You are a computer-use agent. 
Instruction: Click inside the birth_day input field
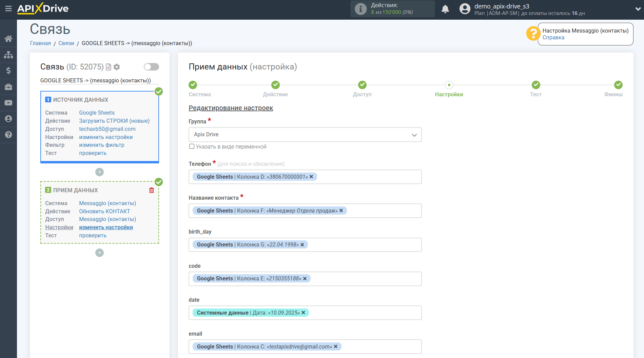pos(363,245)
